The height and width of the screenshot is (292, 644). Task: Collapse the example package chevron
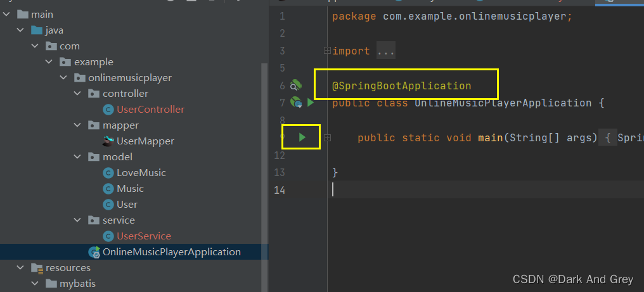(x=49, y=62)
